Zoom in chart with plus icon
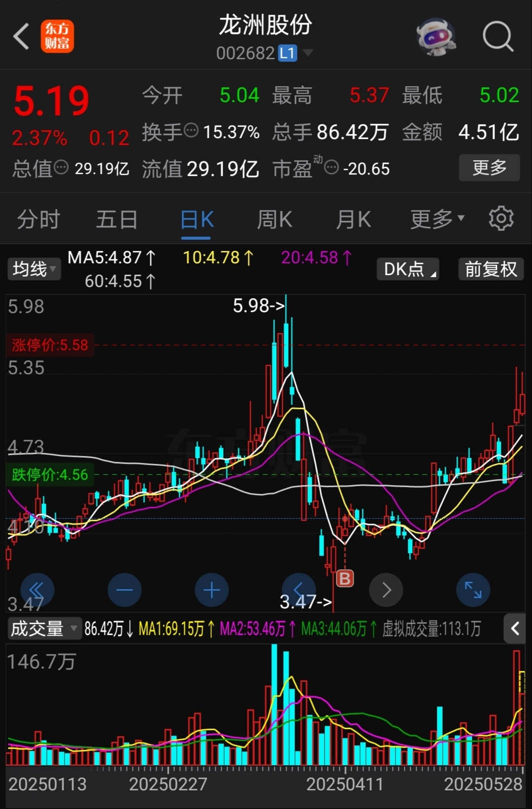 point(211,590)
